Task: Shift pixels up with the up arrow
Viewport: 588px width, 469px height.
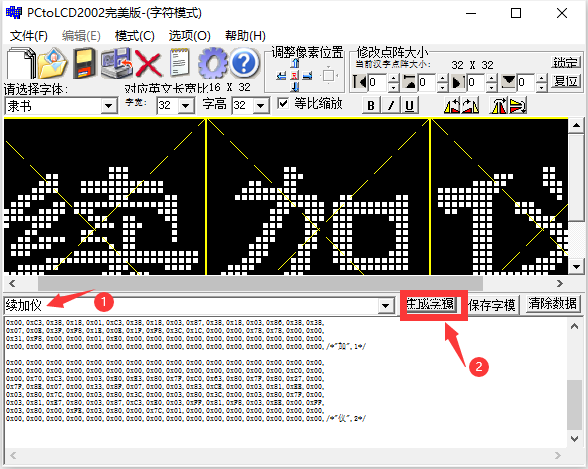Action: click(295, 63)
